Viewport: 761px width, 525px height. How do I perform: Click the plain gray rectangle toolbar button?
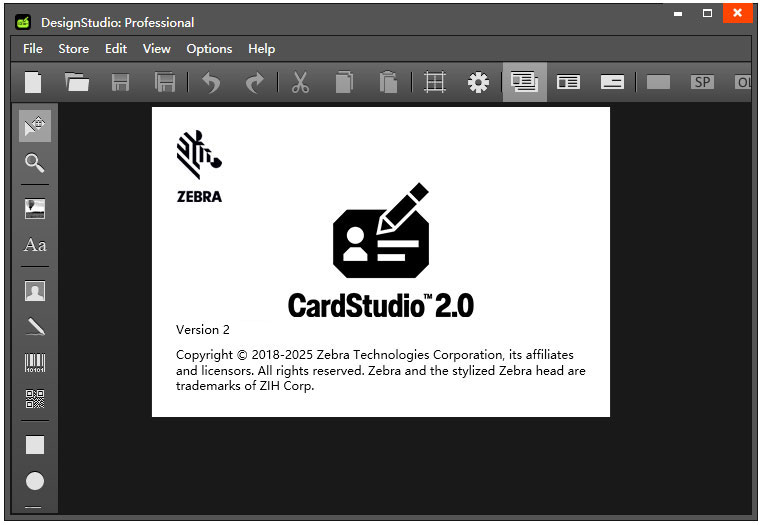point(659,82)
